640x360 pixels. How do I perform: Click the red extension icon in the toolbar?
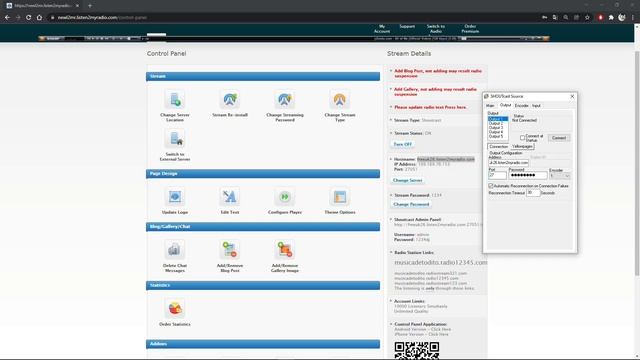[600, 18]
